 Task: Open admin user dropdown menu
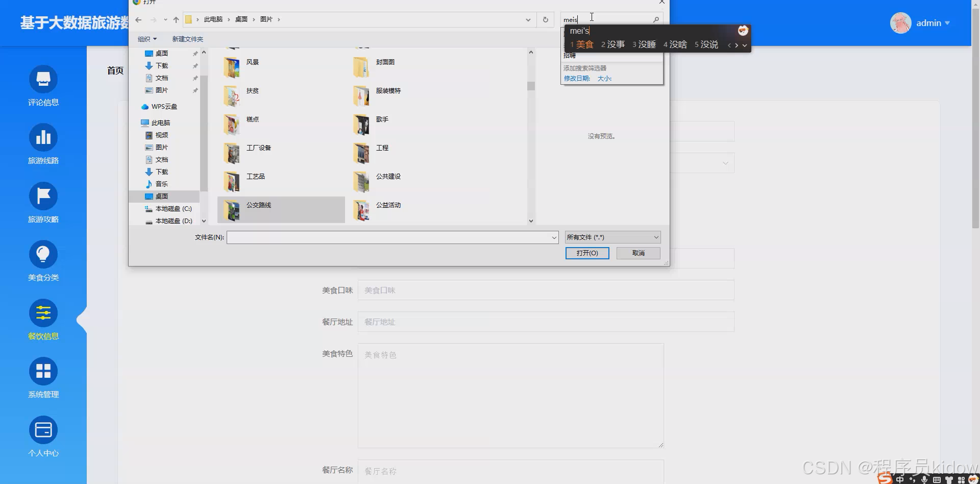[x=933, y=23]
